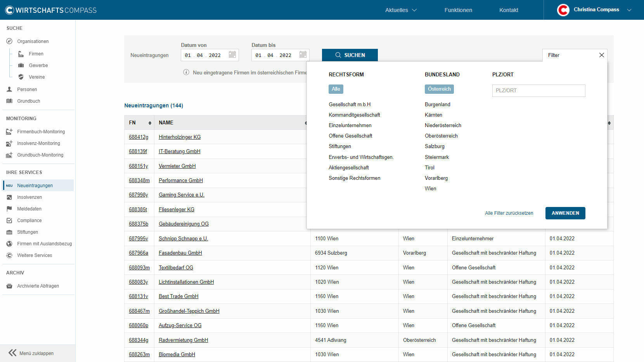Click the Insolvenz-Monitoring sidebar icon

pyautogui.click(x=9, y=143)
